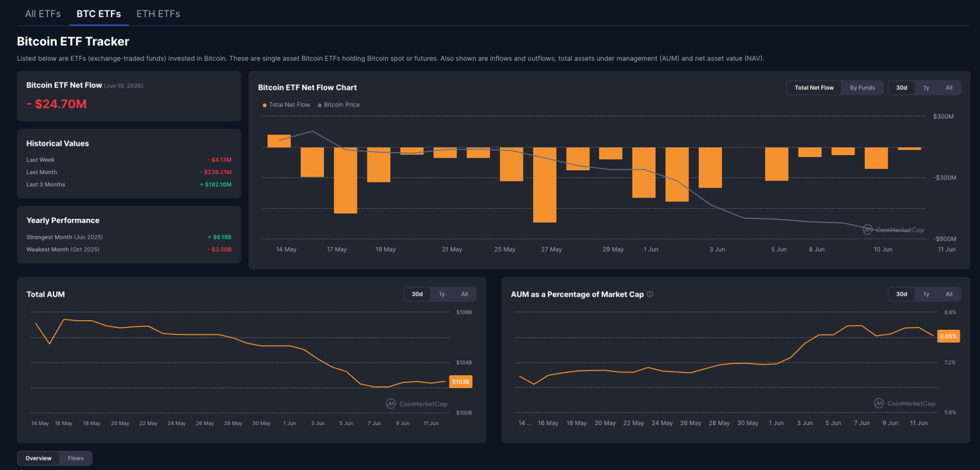
Task: Click CoinMarketCap watermark in Net Flow chart
Action: click(893, 230)
